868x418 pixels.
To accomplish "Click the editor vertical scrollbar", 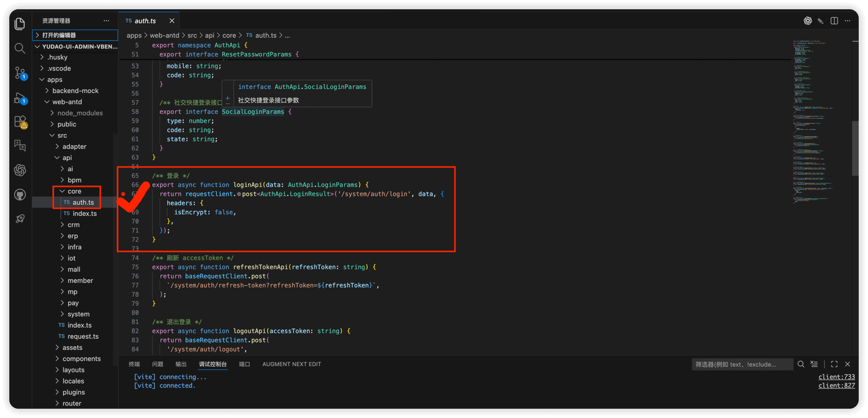I will (x=855, y=147).
